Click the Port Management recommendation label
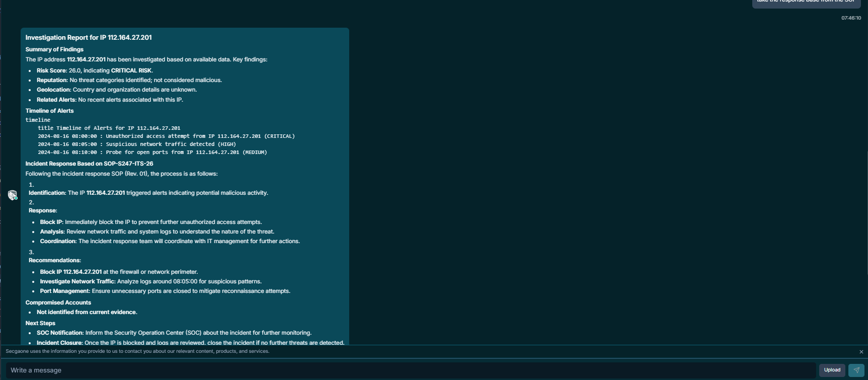 click(x=65, y=291)
